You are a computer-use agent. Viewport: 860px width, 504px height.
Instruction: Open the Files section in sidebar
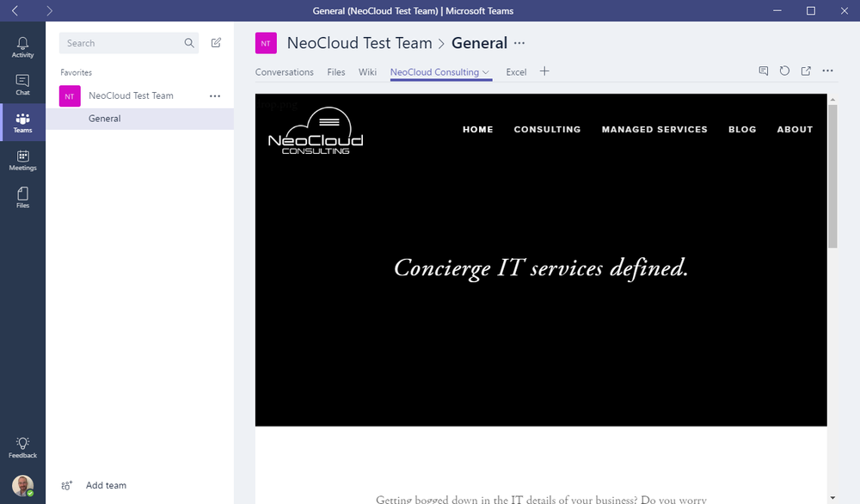point(22,198)
